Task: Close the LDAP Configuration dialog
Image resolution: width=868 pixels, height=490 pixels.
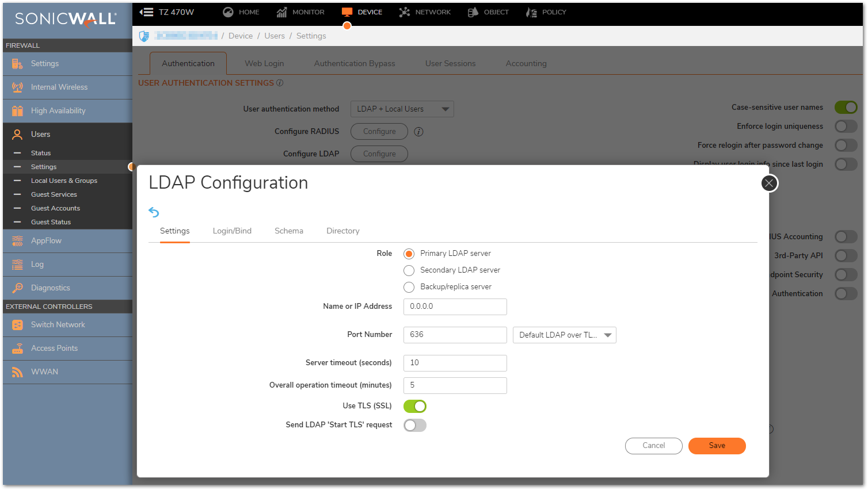Action: tap(769, 183)
